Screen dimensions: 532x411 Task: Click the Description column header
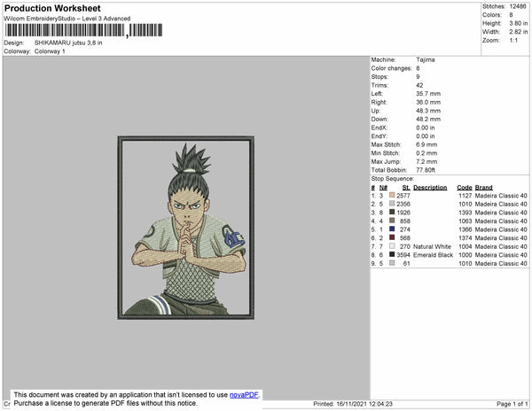(x=430, y=188)
